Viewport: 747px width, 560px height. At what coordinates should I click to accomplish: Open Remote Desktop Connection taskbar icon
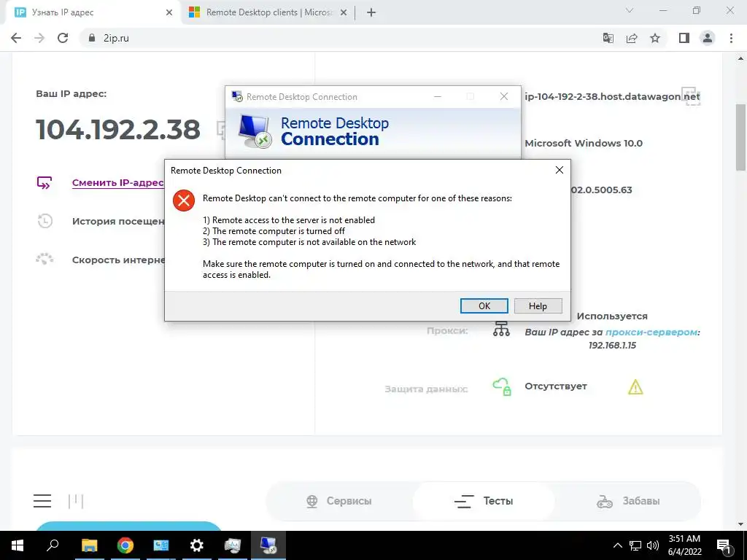click(x=268, y=545)
